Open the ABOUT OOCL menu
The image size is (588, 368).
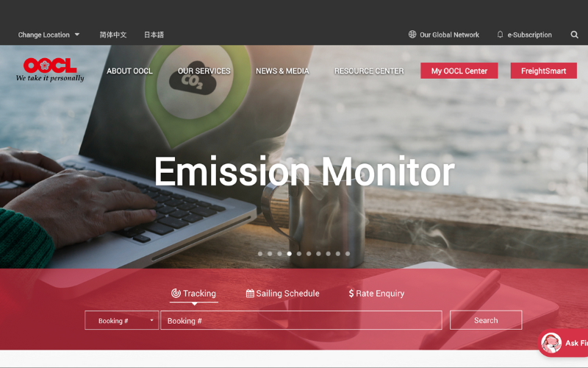point(129,71)
